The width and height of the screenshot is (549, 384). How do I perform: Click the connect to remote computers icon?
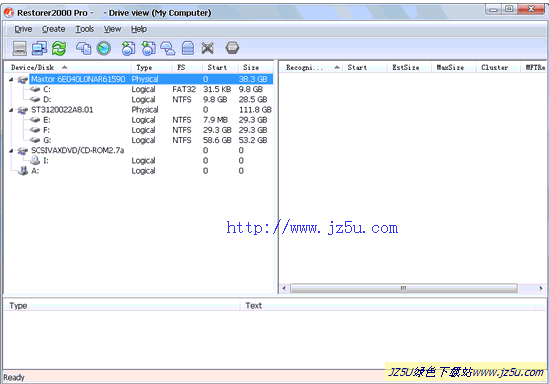[39, 48]
